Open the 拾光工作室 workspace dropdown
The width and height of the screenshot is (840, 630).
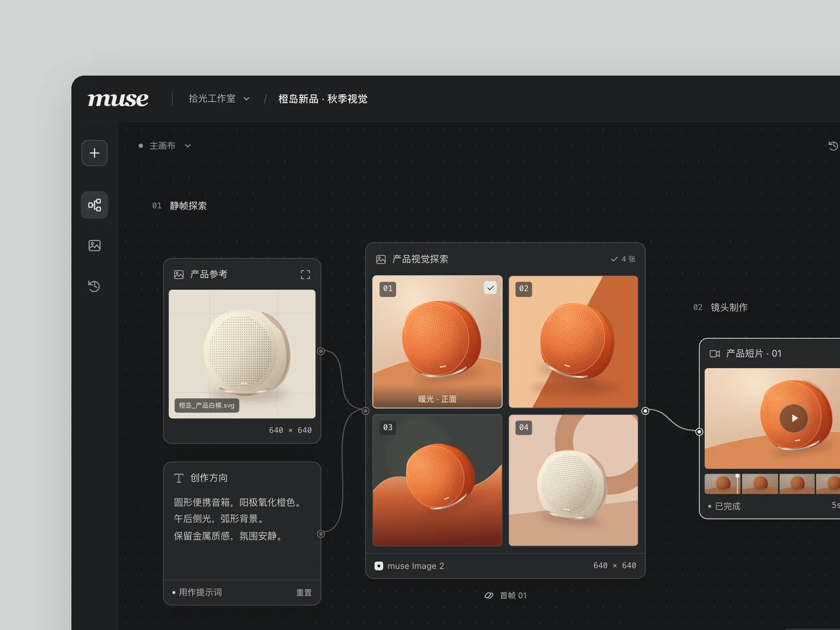219,99
